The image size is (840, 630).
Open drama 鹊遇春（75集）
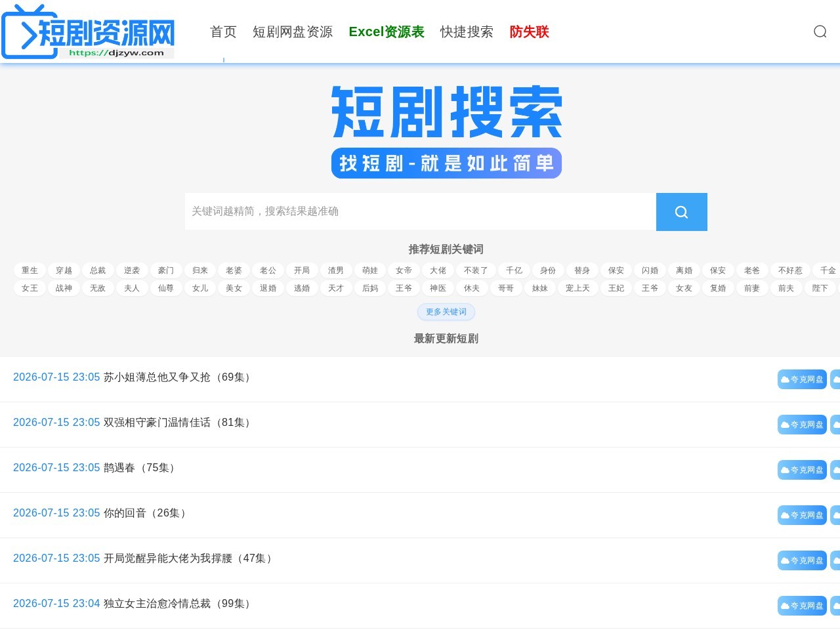tap(141, 468)
